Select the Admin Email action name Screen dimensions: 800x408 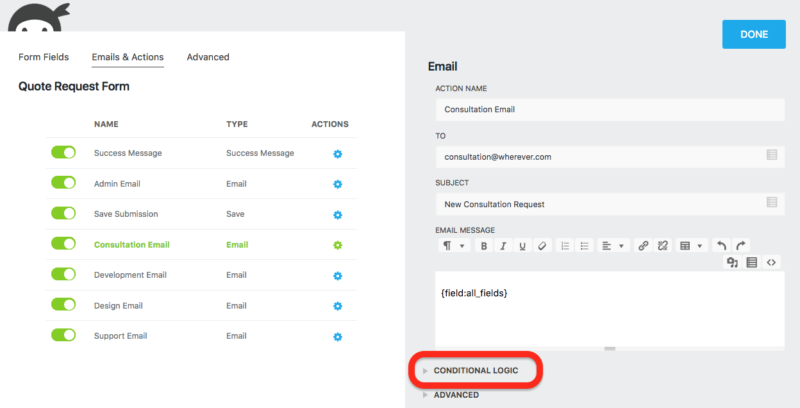pos(117,184)
